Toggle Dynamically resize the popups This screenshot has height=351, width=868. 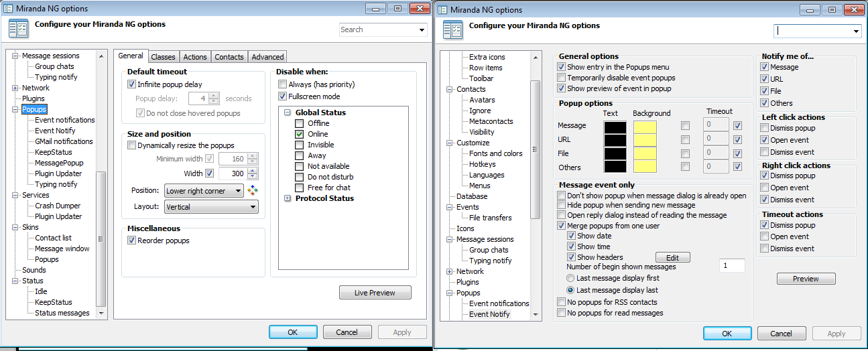pos(131,145)
